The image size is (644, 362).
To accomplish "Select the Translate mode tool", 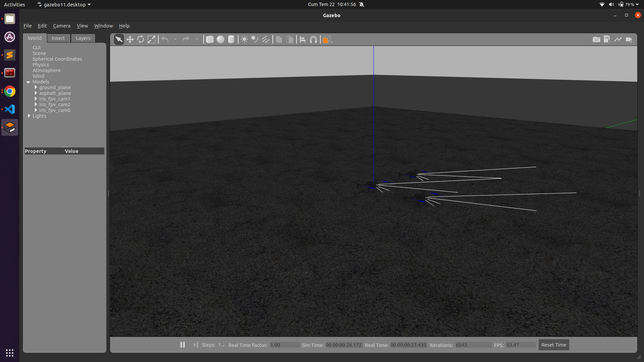I will pyautogui.click(x=130, y=39).
